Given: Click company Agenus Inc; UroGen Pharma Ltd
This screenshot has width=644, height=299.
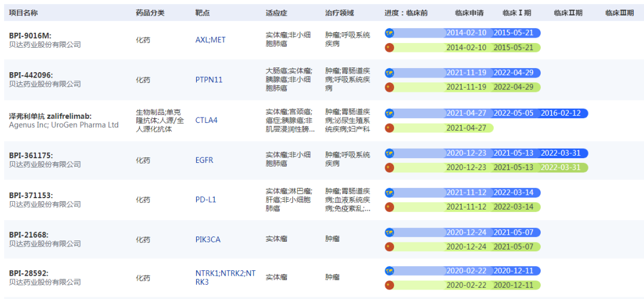Looking at the screenshot, I should tap(64, 125).
